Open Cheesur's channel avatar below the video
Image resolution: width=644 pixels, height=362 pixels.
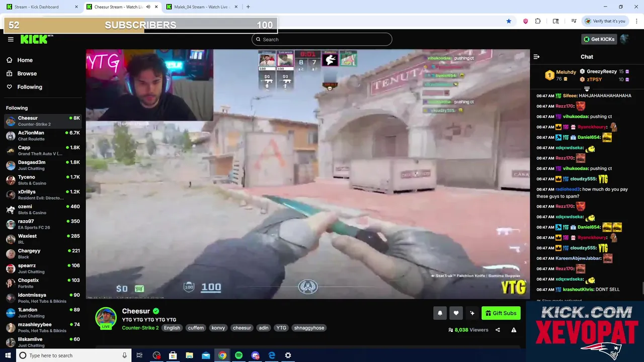(106, 318)
